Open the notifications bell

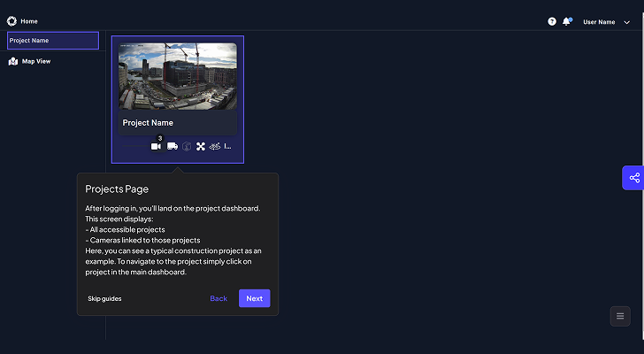click(567, 21)
